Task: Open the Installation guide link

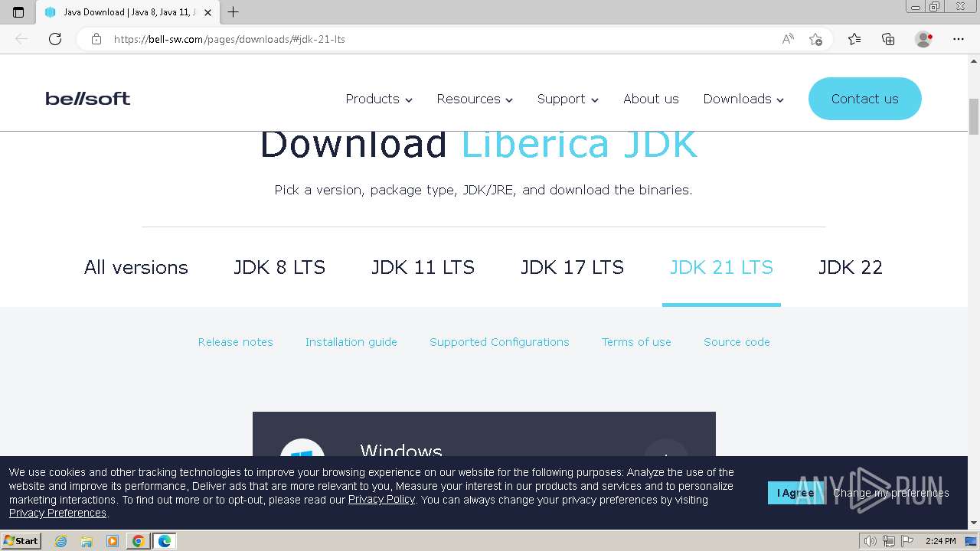Action: tap(351, 342)
